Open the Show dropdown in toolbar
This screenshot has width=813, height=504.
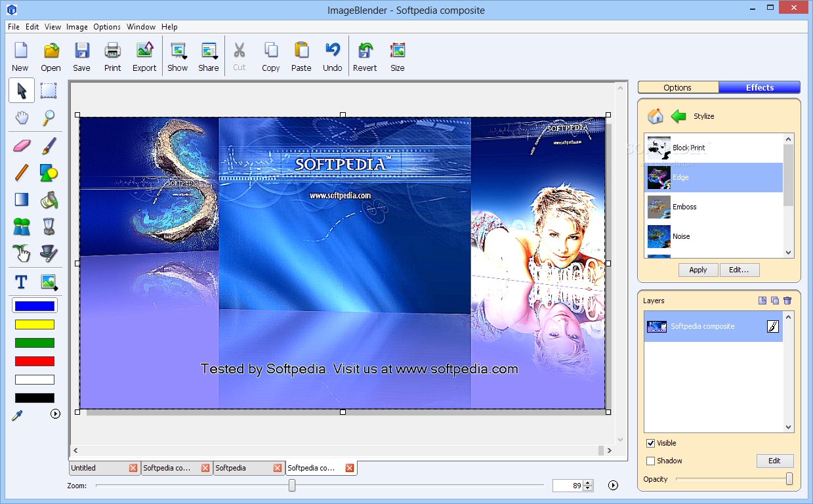(x=177, y=57)
